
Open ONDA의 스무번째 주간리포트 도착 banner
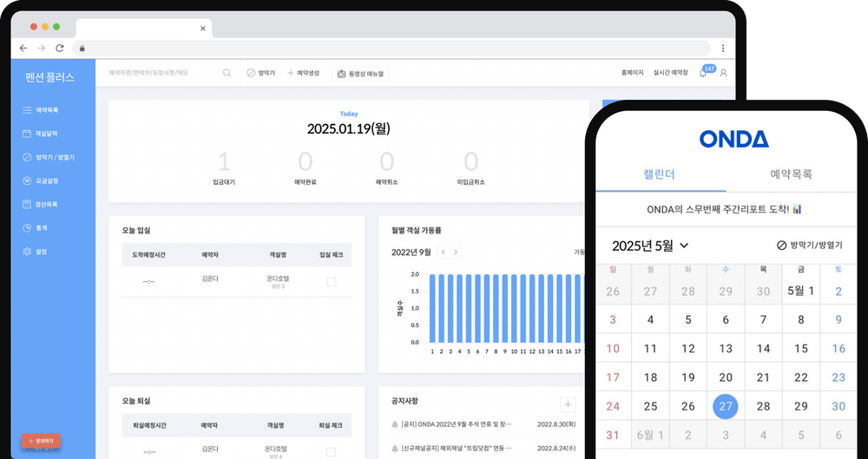(x=725, y=209)
